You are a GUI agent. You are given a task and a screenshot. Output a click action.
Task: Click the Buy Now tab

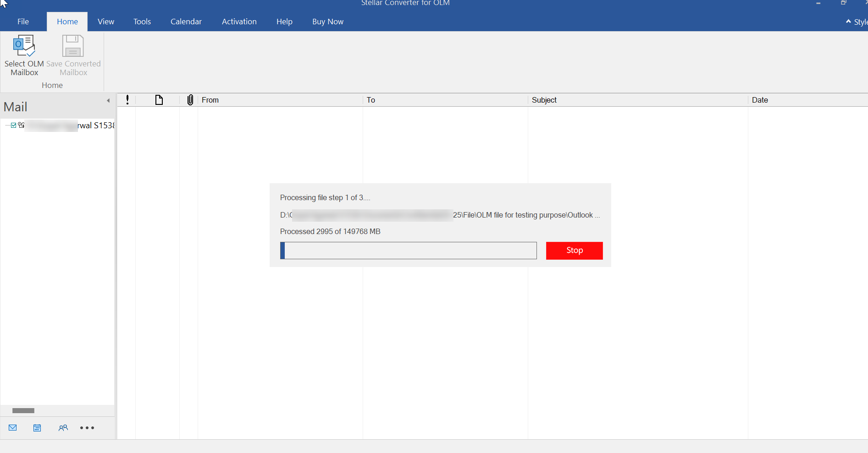pos(328,22)
